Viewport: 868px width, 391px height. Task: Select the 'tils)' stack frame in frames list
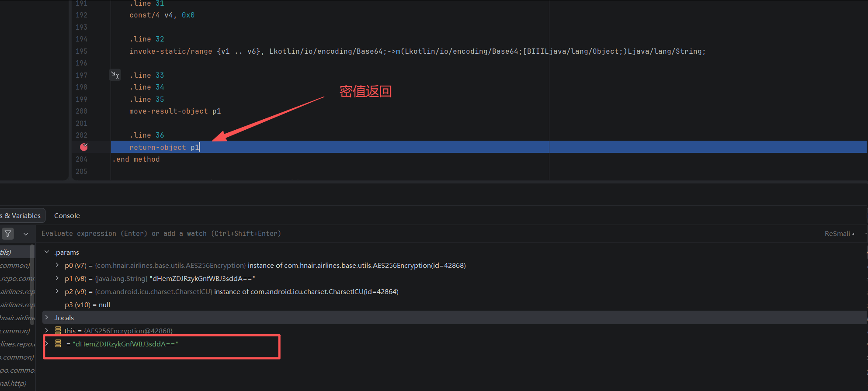coord(15,252)
